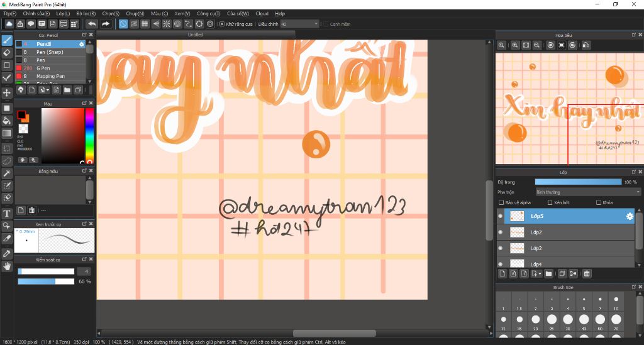
Task: Select the Move tool
Action: click(6, 93)
